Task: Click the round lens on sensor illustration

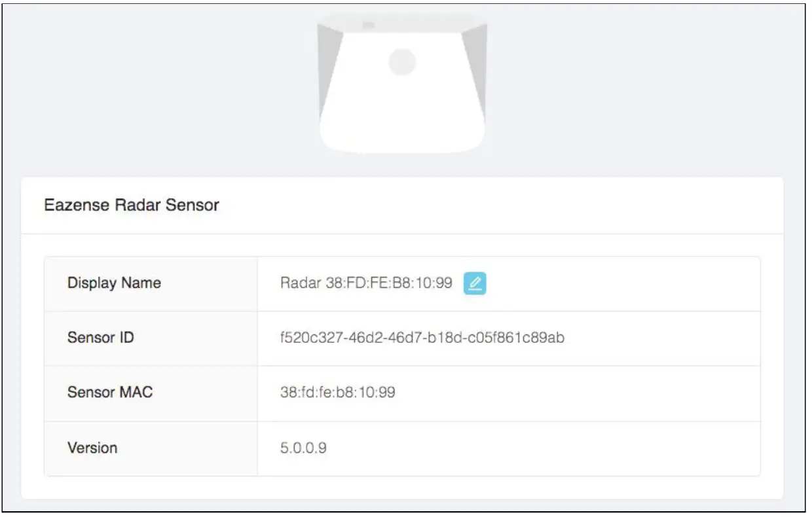Action: point(401,62)
